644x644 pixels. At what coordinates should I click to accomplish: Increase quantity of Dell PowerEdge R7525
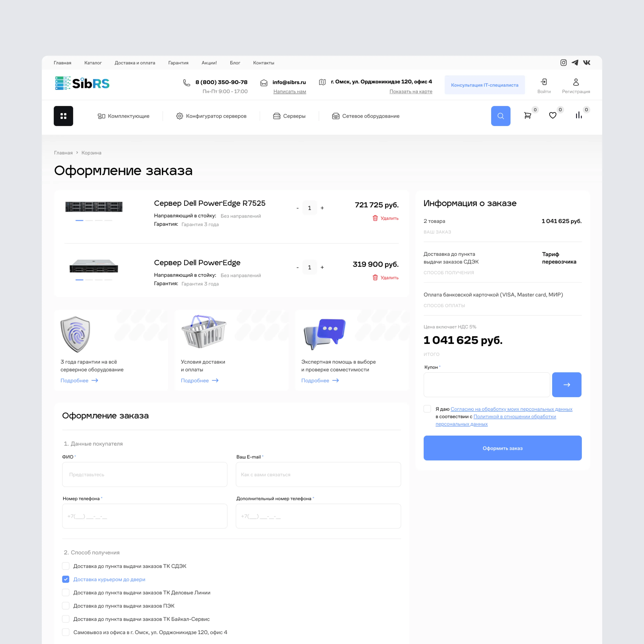(322, 208)
